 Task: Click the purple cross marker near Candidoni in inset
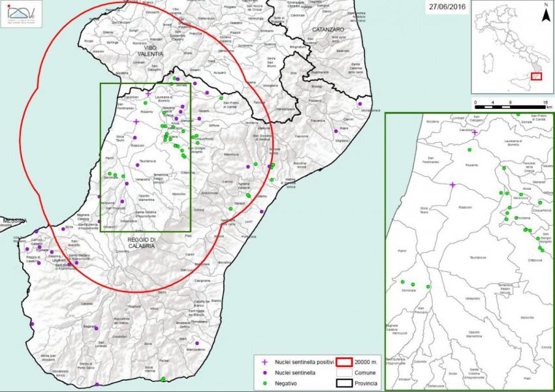(x=475, y=132)
